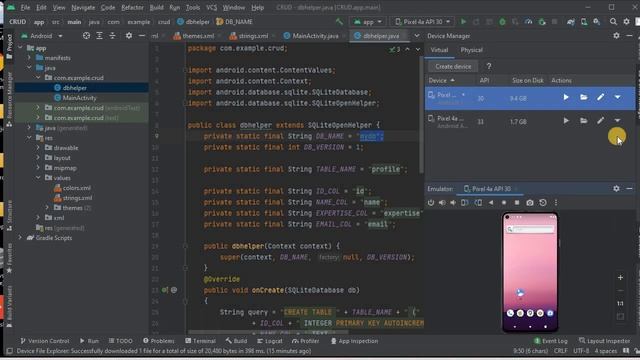
Task: Rotate emulator right
Action: click(478, 202)
